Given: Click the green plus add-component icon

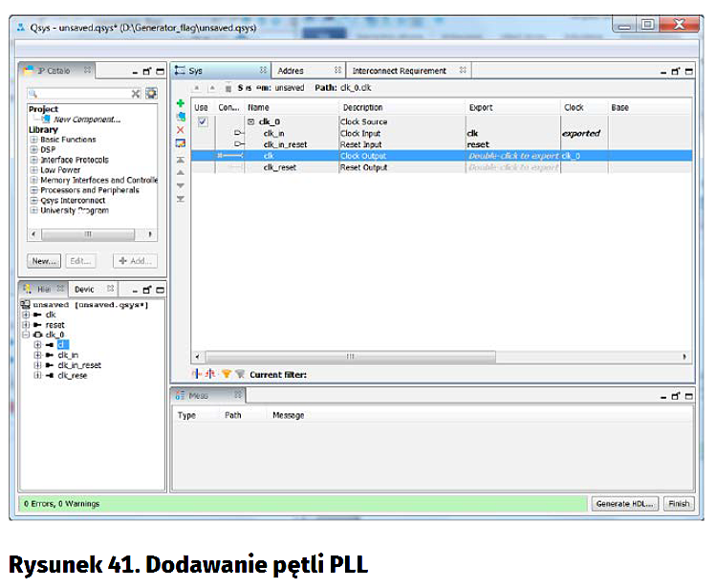Looking at the screenshot, I should (181, 103).
